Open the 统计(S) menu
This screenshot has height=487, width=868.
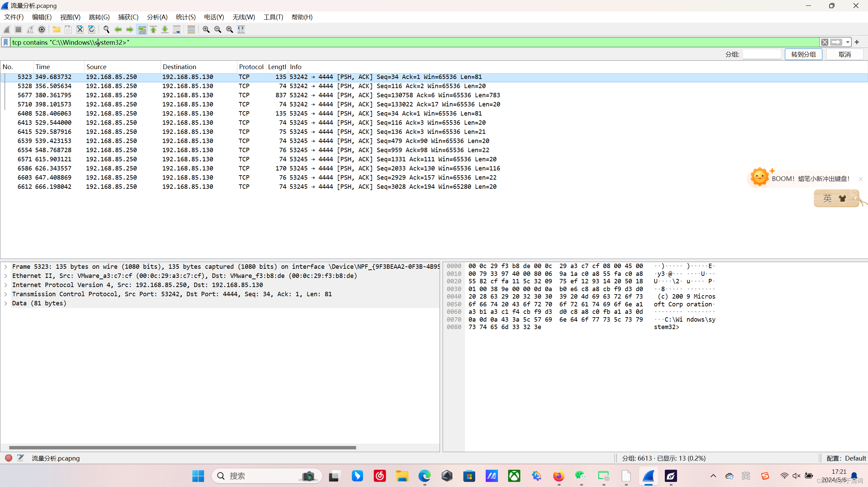[186, 17]
